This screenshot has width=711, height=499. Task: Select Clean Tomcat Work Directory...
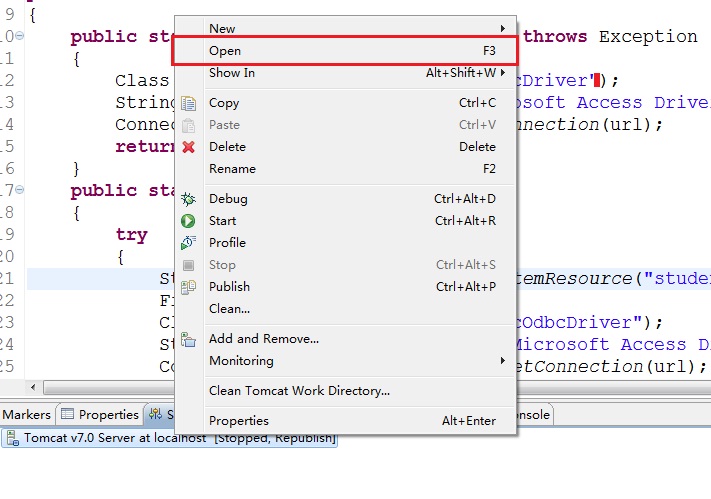345,391
